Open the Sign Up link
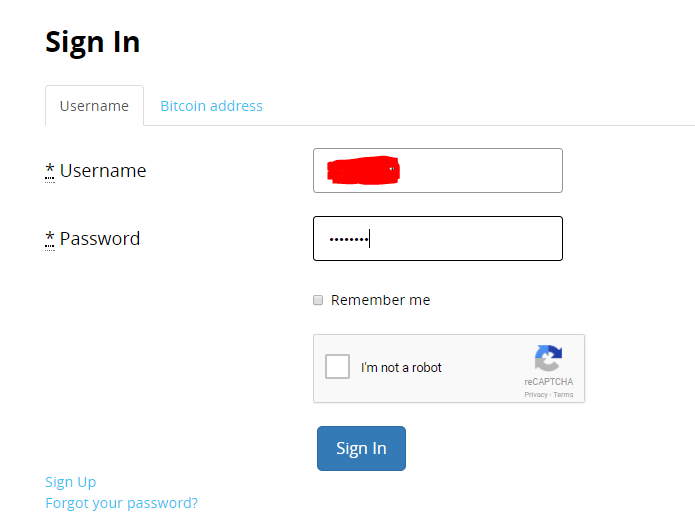 (71, 482)
